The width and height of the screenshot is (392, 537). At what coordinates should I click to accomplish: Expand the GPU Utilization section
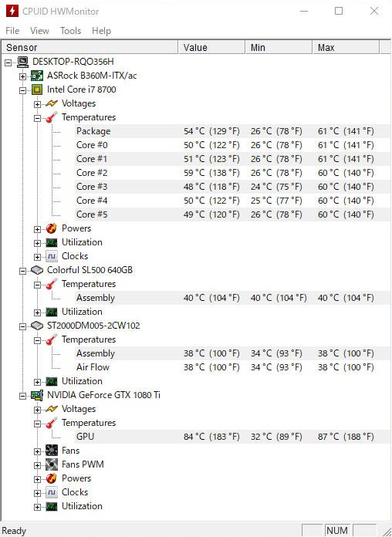37,507
